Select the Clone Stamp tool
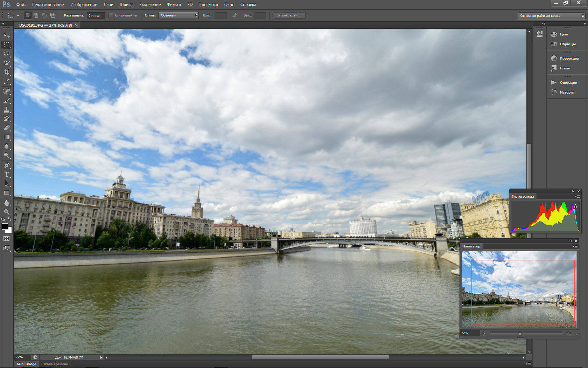The image size is (588, 368). (x=7, y=110)
